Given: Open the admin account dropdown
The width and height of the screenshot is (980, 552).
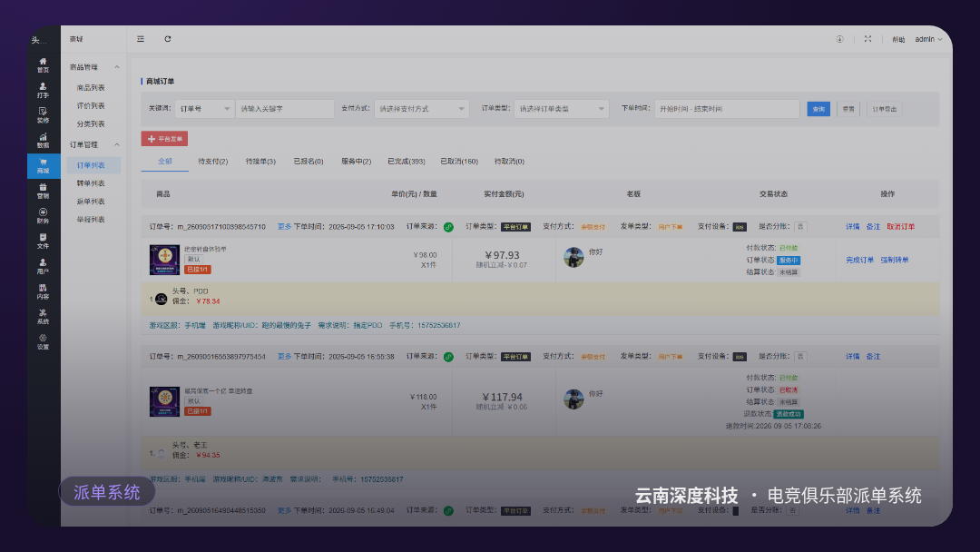Looking at the screenshot, I should [928, 39].
